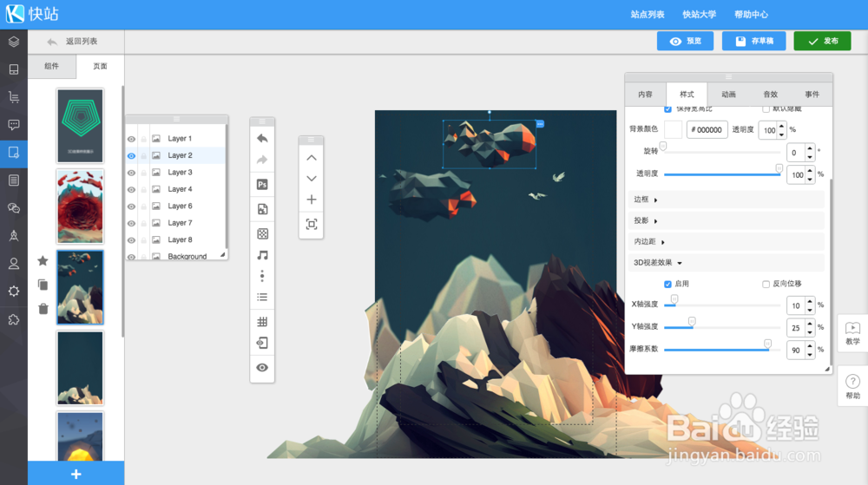The width and height of the screenshot is (868, 485).
Task: Import PSD with the Ps icon
Action: (x=262, y=185)
